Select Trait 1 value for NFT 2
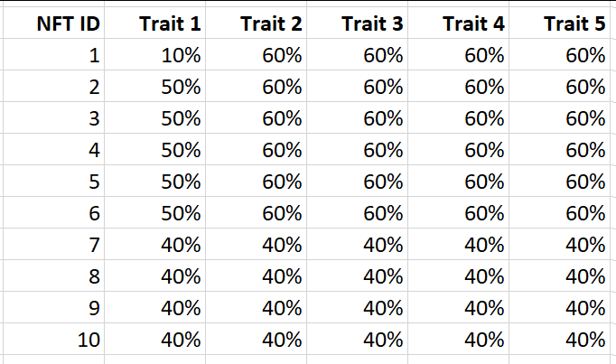Screen dimensions: 616x364 point(180,88)
